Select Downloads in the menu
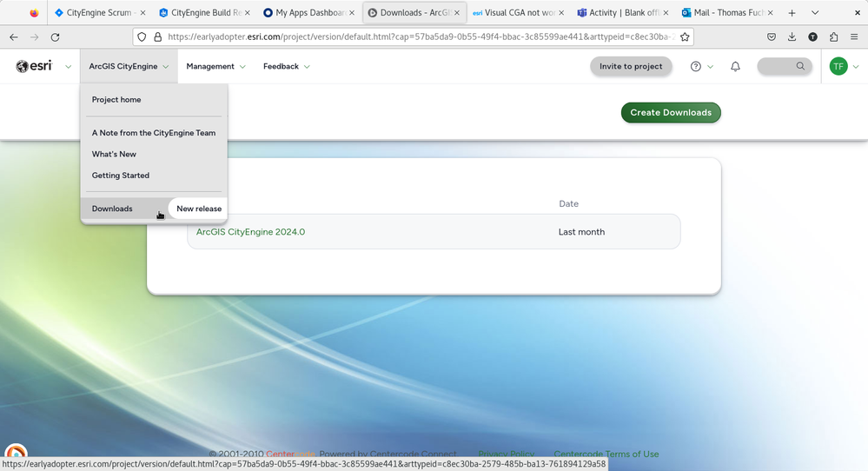868x471 pixels. (112, 209)
